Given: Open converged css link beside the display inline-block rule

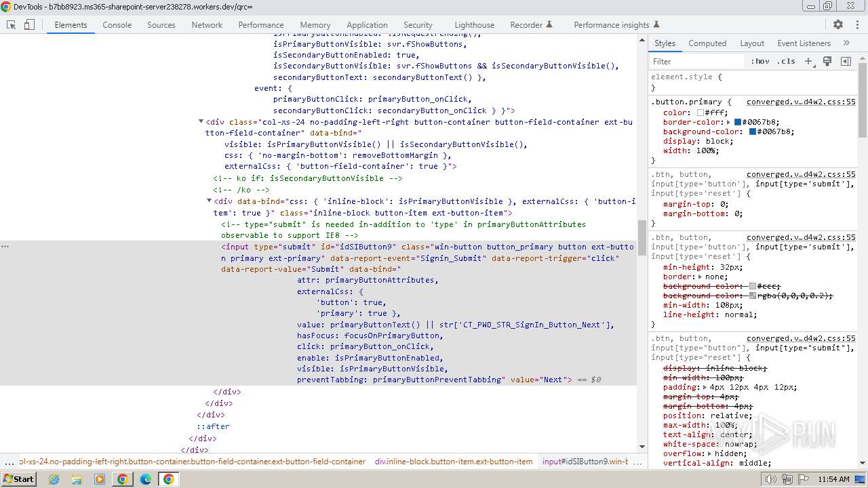Looking at the screenshot, I should point(801,338).
